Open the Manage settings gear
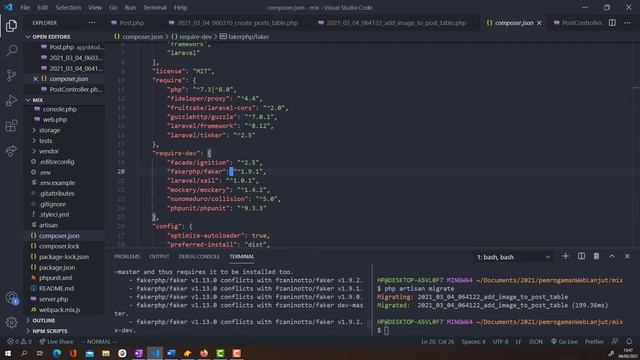Image resolution: width=640 pixels, height=360 pixels. 11,322
